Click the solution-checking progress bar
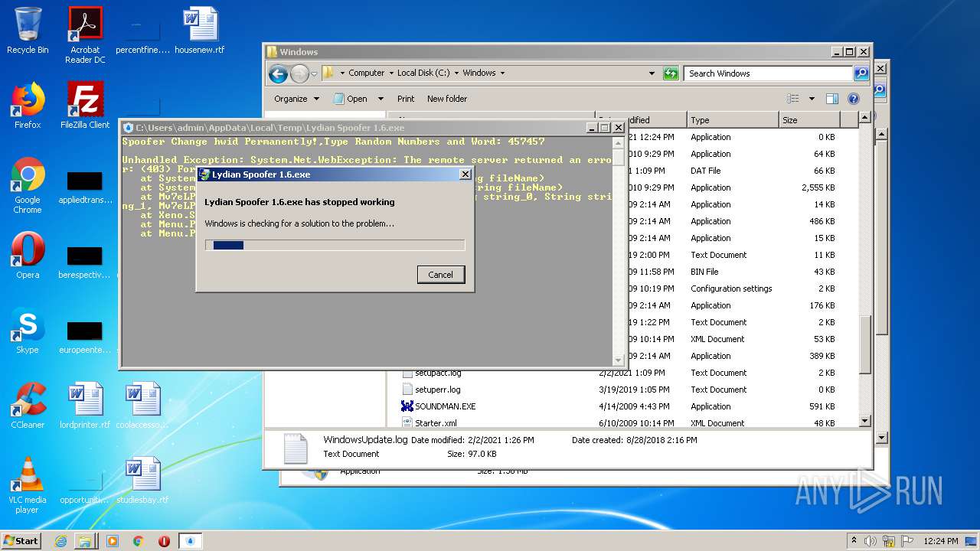 pyautogui.click(x=335, y=246)
